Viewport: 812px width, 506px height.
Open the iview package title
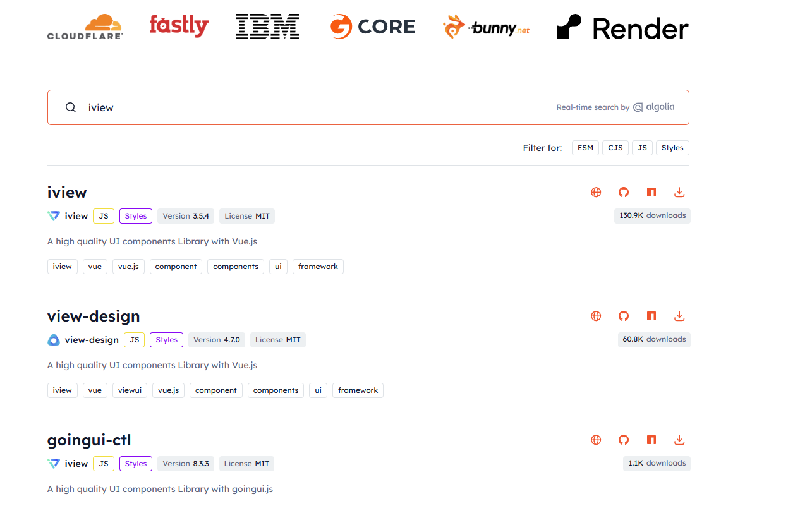pos(67,192)
